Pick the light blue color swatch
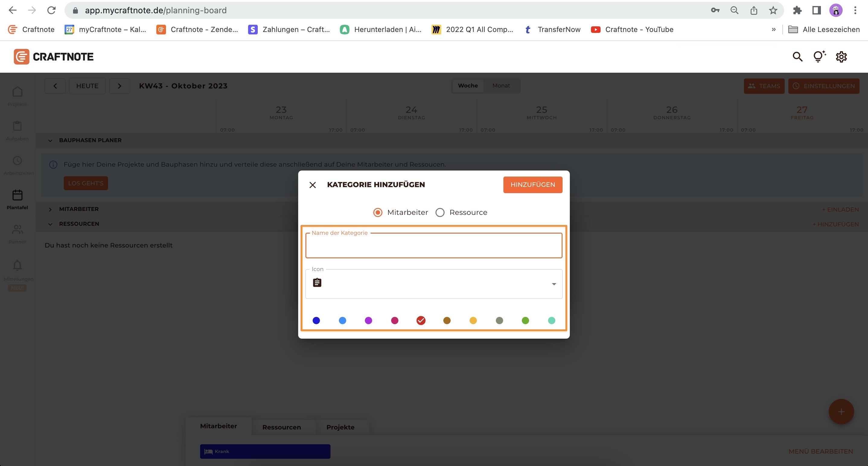Screen dimensions: 868x466 click(342, 321)
